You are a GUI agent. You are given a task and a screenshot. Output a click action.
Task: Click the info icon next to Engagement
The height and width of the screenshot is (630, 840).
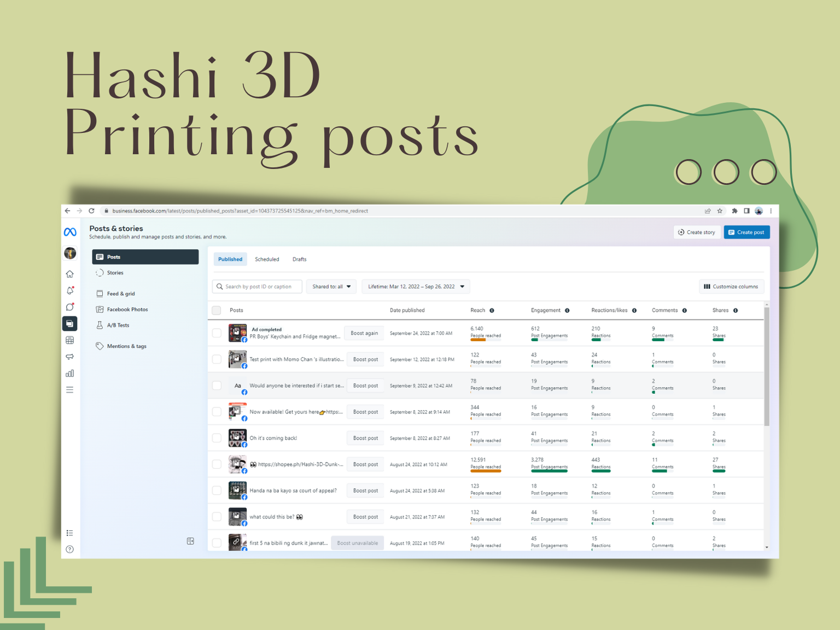tap(567, 311)
